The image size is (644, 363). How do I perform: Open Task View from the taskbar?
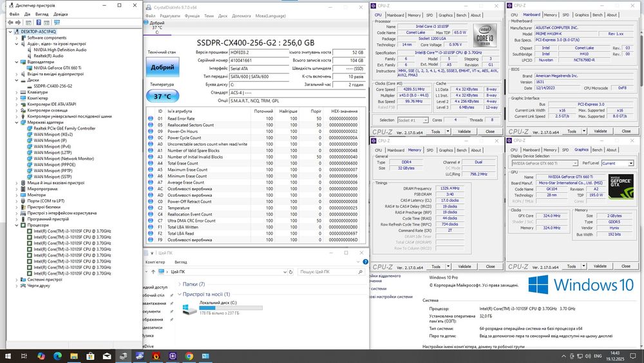pos(24,356)
